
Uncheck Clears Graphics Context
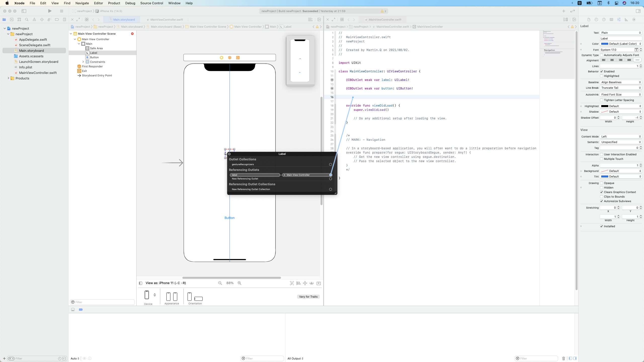[601, 192]
